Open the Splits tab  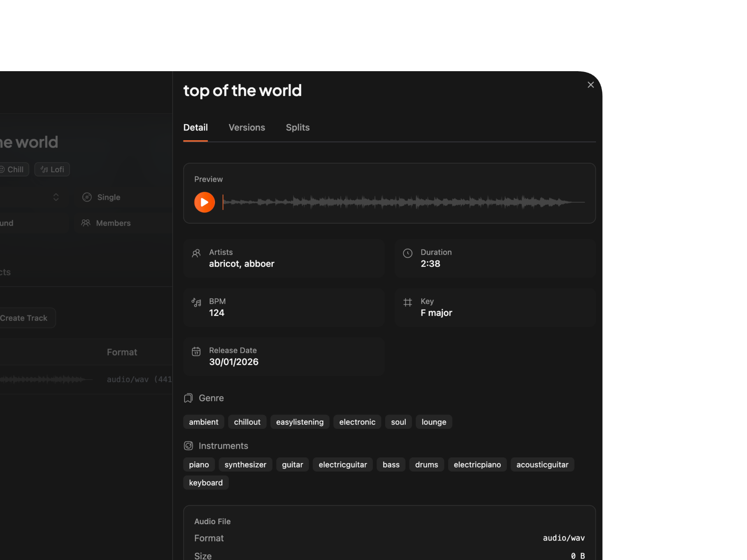(298, 127)
